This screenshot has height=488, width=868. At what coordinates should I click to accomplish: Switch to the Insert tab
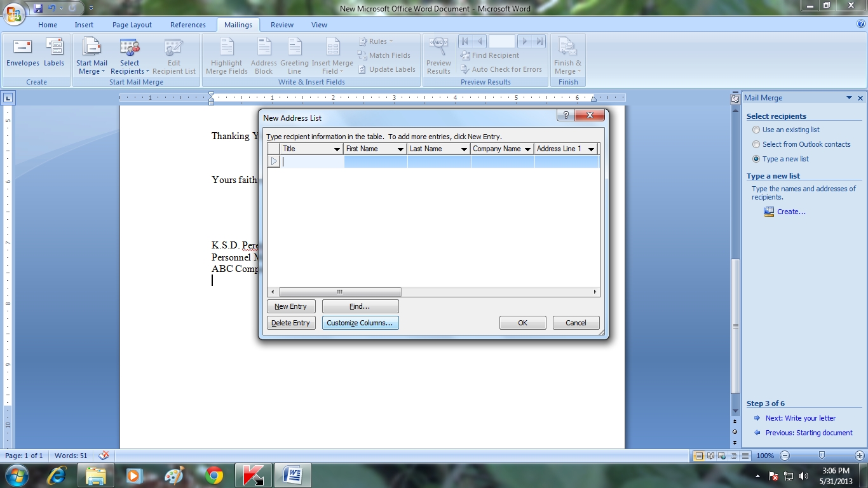click(84, 25)
